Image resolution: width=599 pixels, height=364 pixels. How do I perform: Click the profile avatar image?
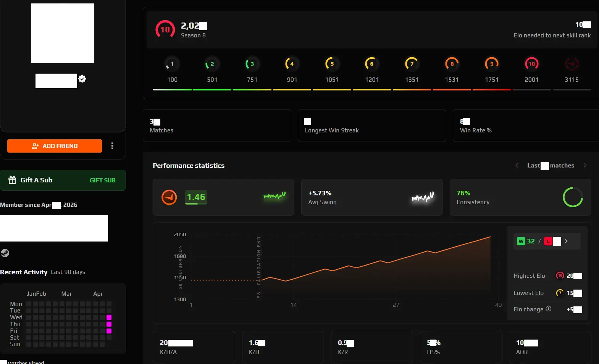point(63,33)
